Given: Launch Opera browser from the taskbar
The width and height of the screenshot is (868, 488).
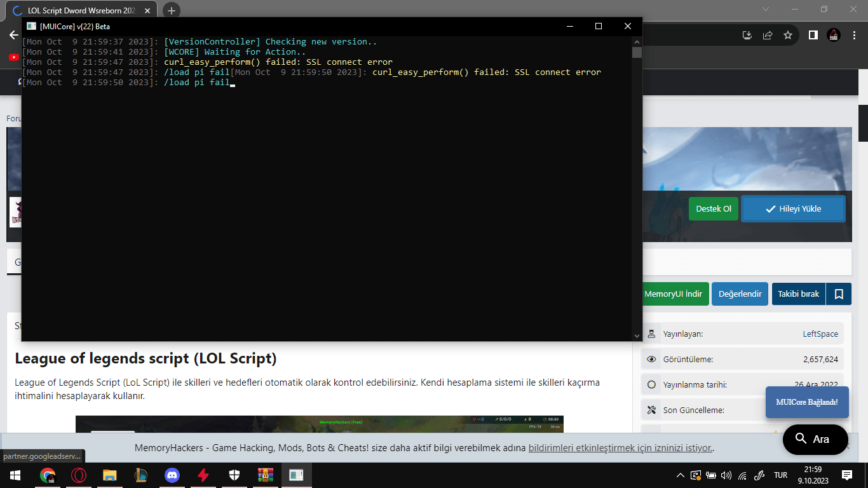Looking at the screenshot, I should (x=79, y=475).
